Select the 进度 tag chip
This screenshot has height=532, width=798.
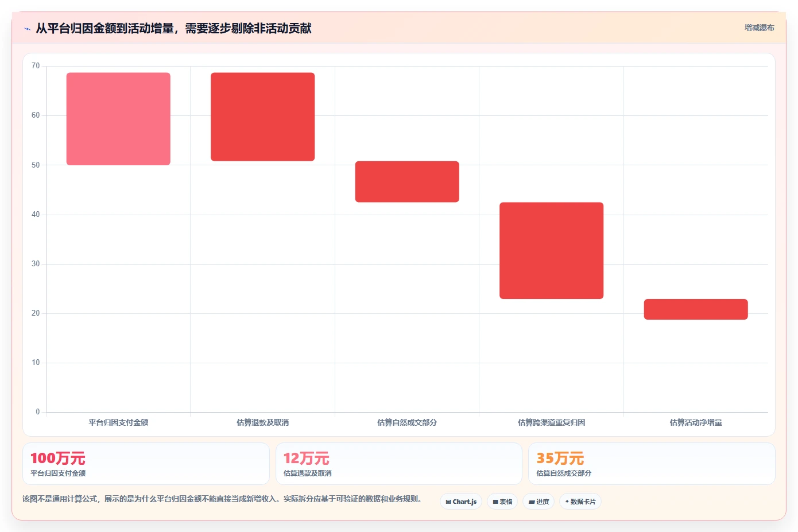[539, 502]
